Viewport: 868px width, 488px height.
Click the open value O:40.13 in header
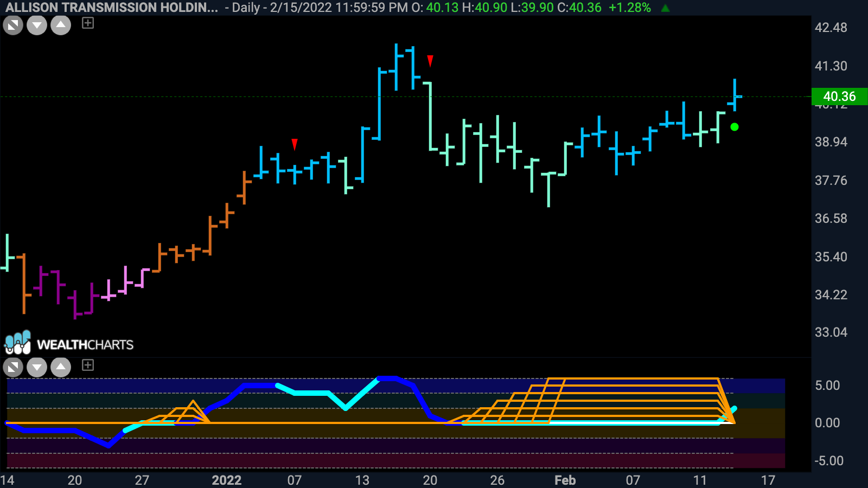[435, 8]
